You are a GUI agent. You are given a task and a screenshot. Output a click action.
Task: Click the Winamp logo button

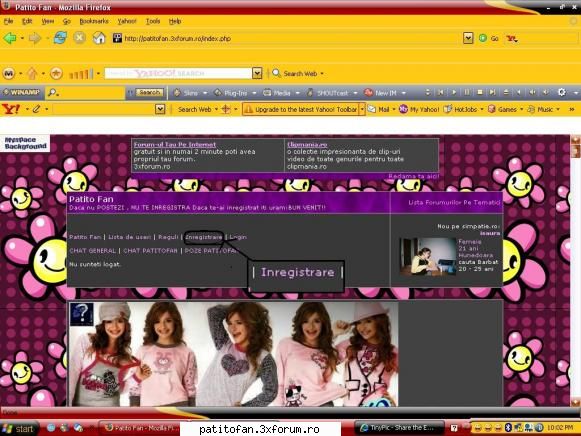coord(21,92)
